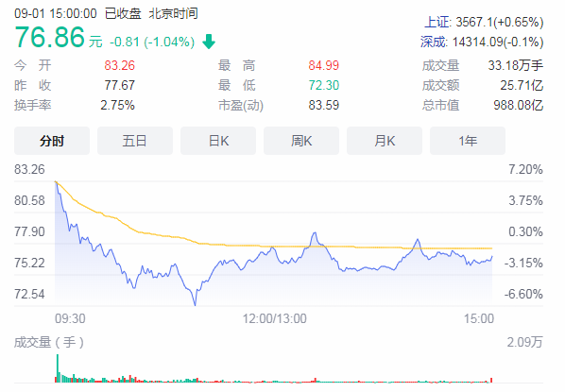Click the -3.15% percent axis label
The width and height of the screenshot is (565, 392).
tap(523, 263)
